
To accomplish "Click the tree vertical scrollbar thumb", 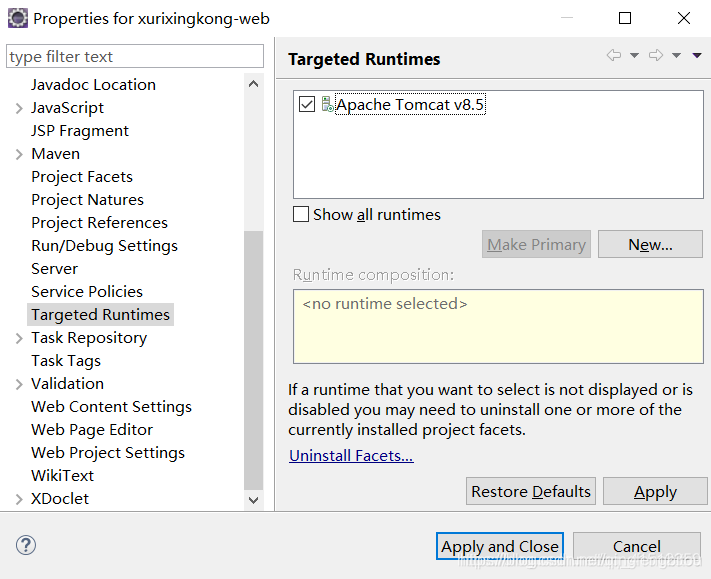I will pos(253,360).
